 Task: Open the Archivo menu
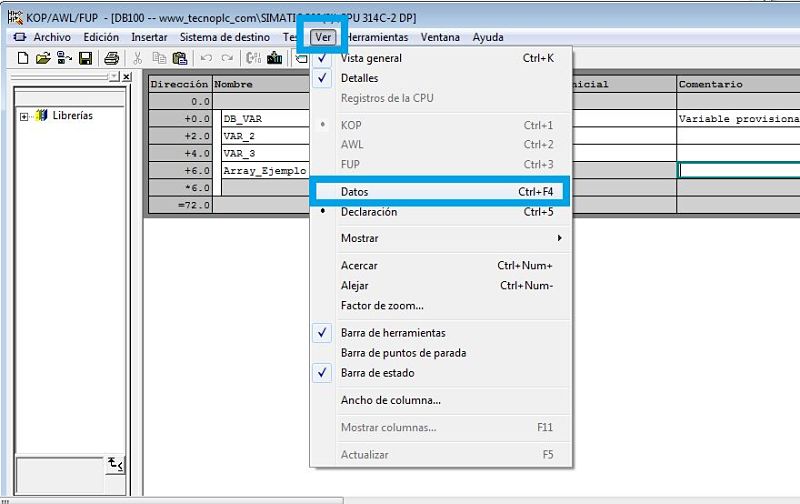click(51, 37)
